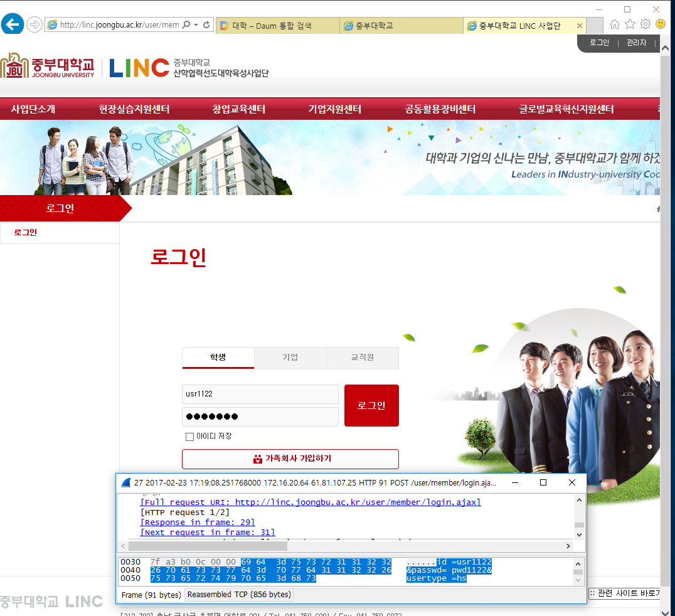Click hex row offset 0050
This screenshot has width=675, height=616.
[130, 578]
